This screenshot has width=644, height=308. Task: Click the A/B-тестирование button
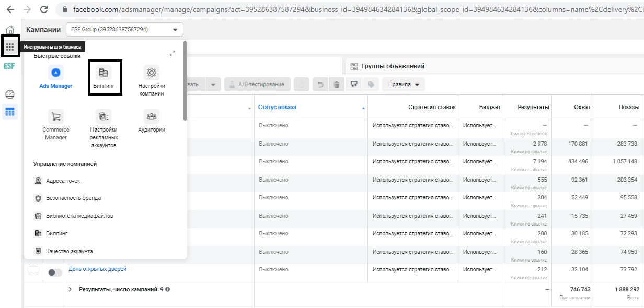click(x=256, y=84)
